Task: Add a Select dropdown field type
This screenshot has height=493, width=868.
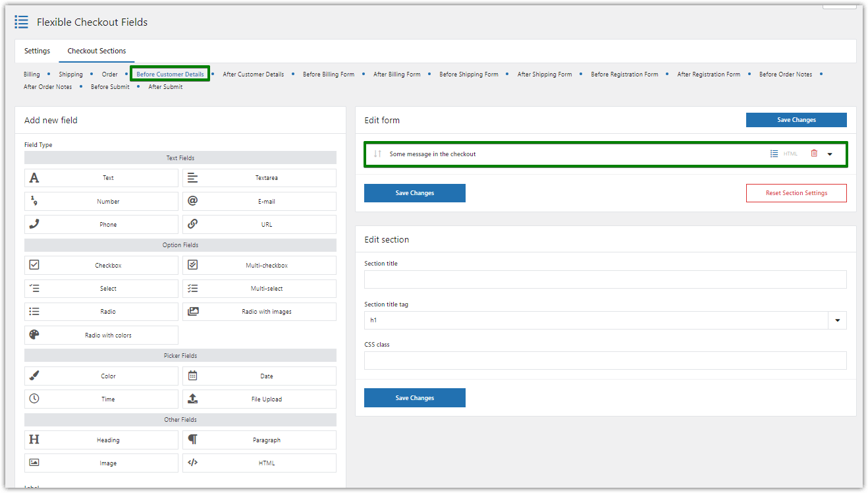Action: 101,288
